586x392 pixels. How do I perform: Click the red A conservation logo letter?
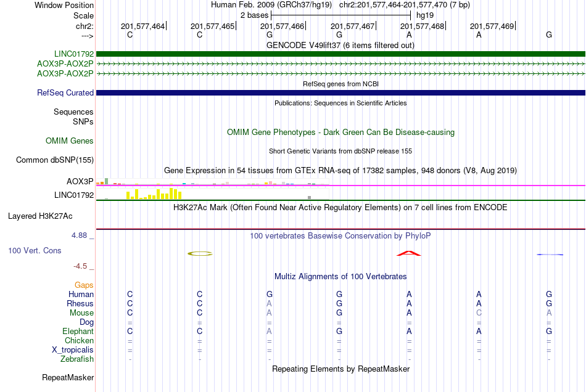coord(409,253)
